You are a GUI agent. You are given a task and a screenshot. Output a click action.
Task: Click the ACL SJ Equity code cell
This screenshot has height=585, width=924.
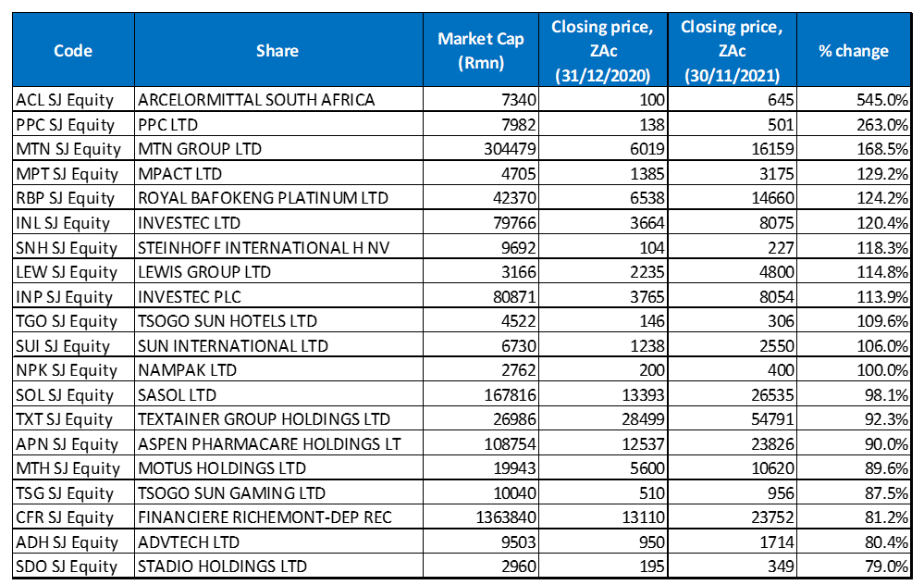coord(73,100)
